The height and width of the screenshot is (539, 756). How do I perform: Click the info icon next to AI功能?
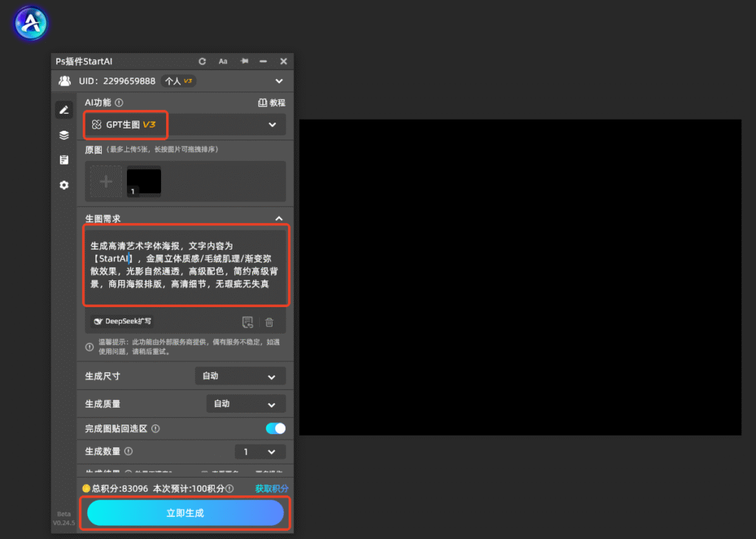[119, 103]
